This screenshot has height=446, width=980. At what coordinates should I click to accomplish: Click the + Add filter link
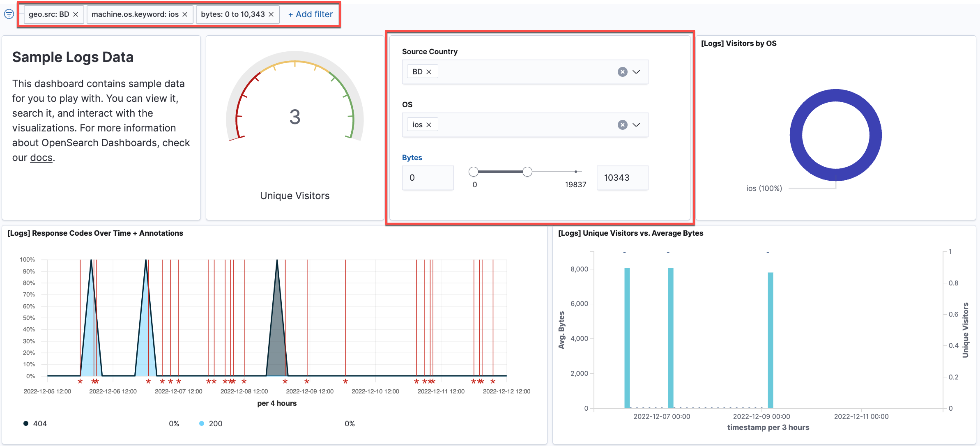310,14
